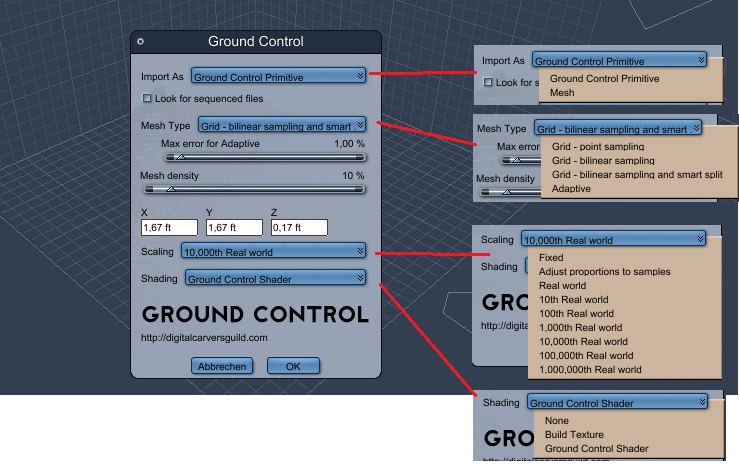739x466 pixels.
Task: Select Grid - bilinear sampling option
Action: (x=603, y=161)
